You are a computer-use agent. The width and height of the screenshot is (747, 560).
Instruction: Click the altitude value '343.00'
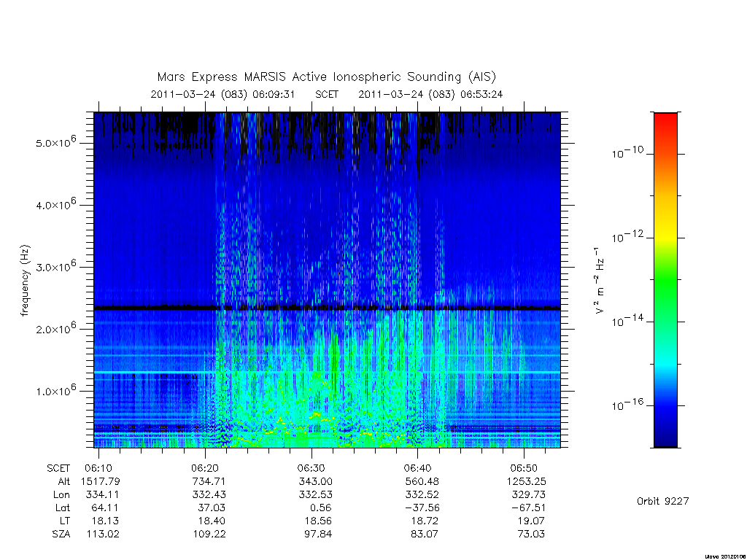[x=315, y=481]
